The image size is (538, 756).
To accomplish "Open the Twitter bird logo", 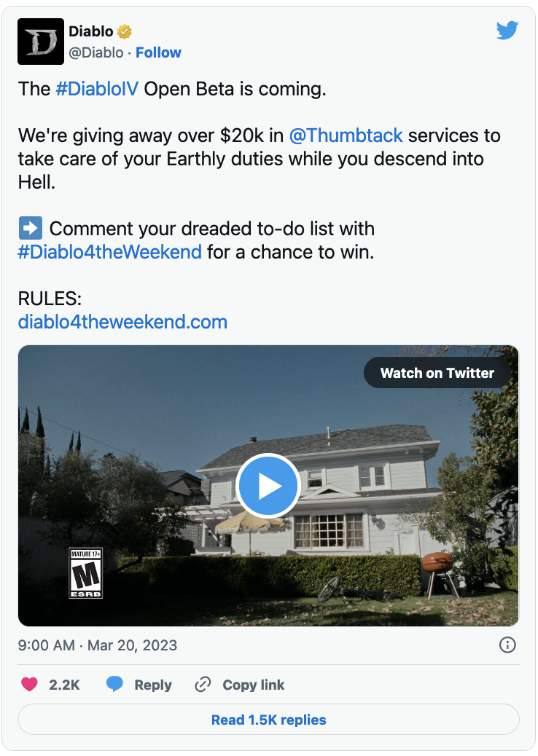I will [507, 31].
